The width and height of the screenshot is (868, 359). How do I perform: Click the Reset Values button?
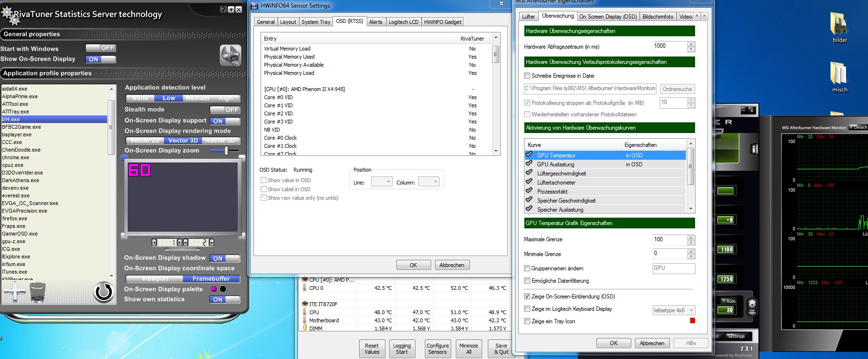372,349
